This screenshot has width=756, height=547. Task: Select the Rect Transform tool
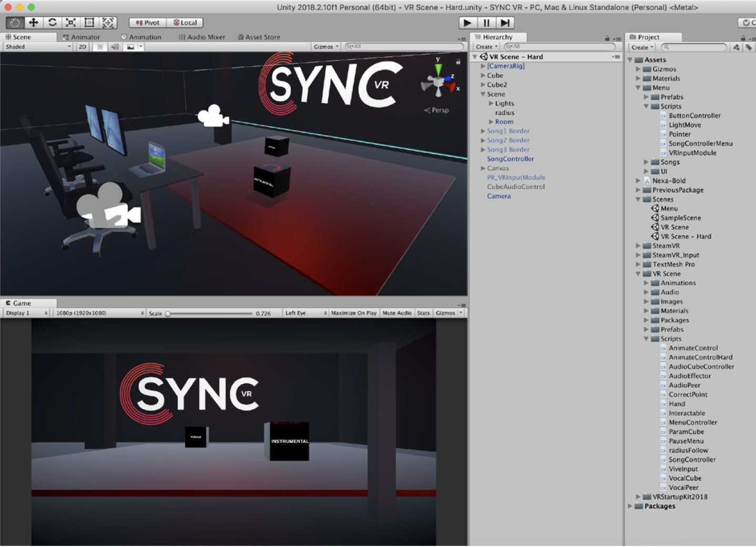[89, 23]
